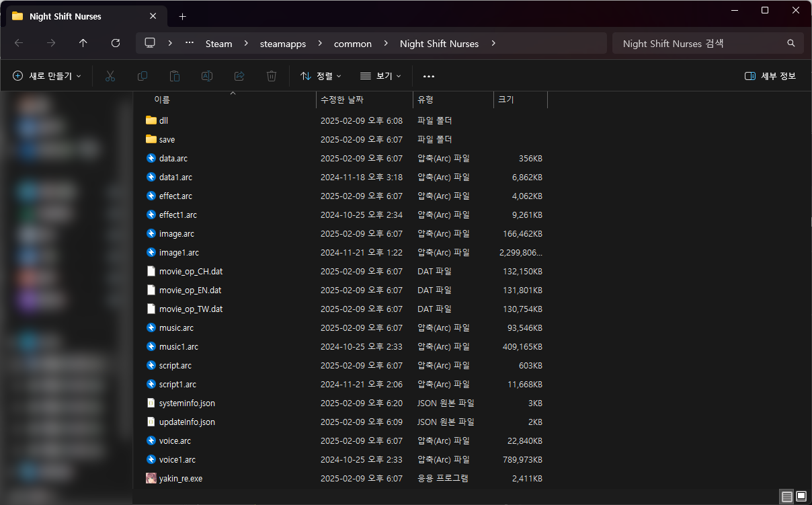Switch to details view icon
The height and width of the screenshot is (505, 812).
[786, 497]
